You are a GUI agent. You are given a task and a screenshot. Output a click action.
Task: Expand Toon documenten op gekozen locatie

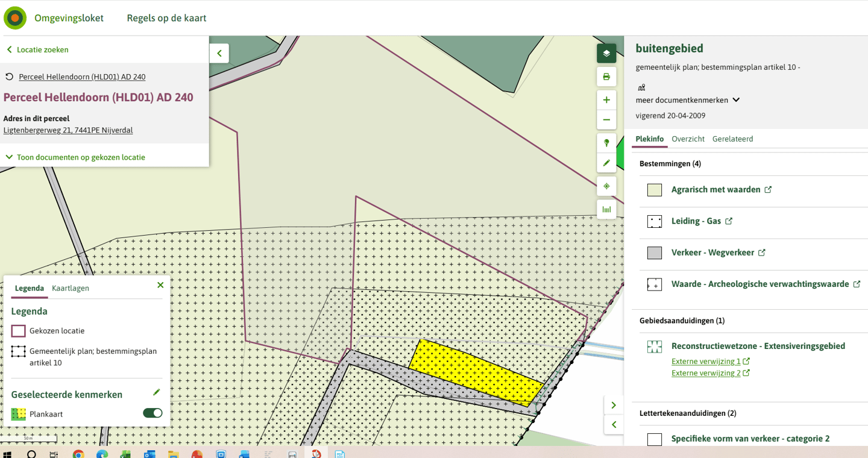pyautogui.click(x=75, y=157)
